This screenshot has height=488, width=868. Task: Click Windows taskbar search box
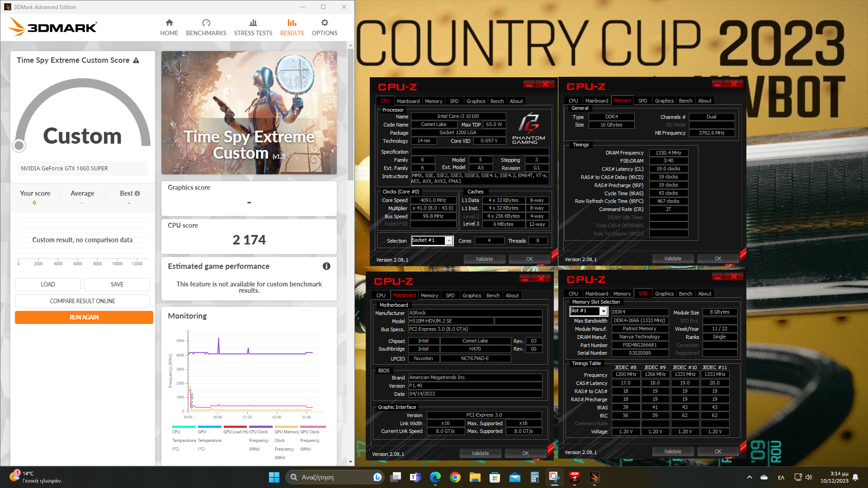335,477
